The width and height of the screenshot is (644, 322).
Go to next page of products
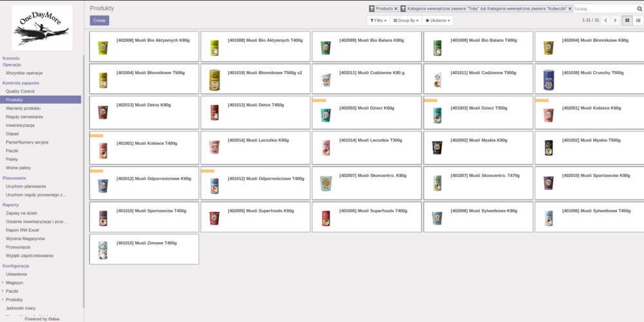pos(615,21)
